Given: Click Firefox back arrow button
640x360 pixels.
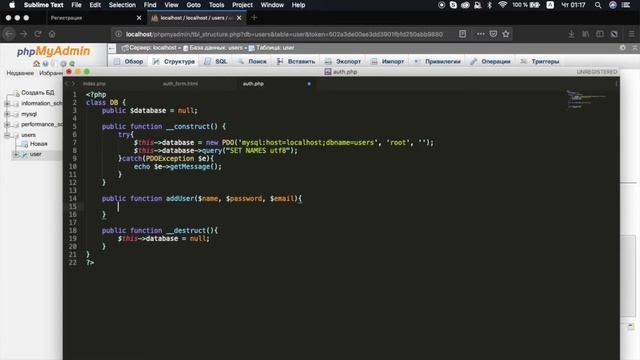Looking at the screenshot, I should click(x=9, y=34).
